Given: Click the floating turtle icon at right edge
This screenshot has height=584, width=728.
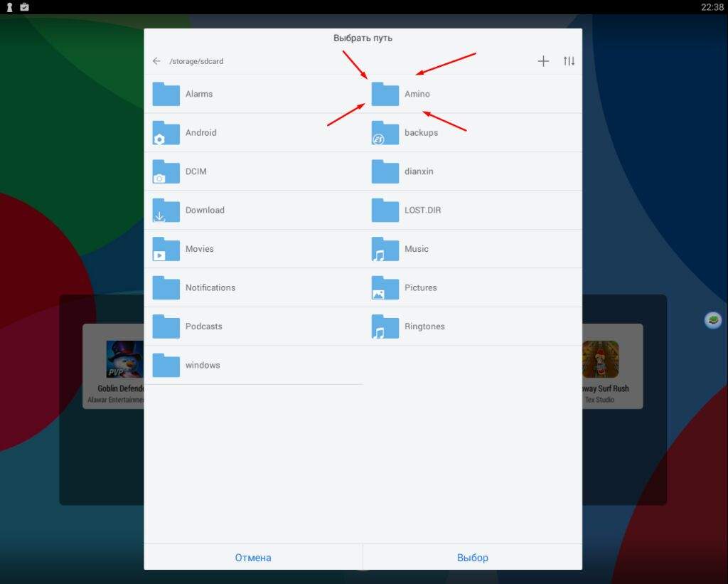Looking at the screenshot, I should click(713, 320).
